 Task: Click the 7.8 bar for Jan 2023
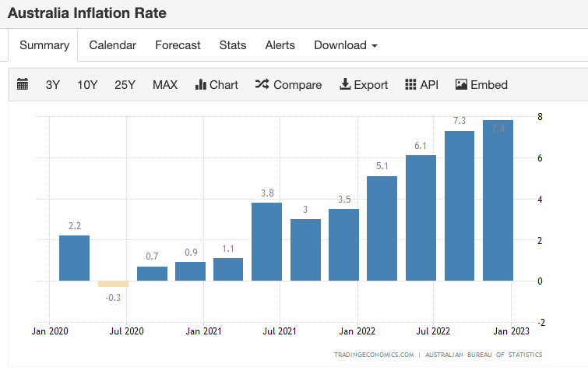click(x=498, y=201)
